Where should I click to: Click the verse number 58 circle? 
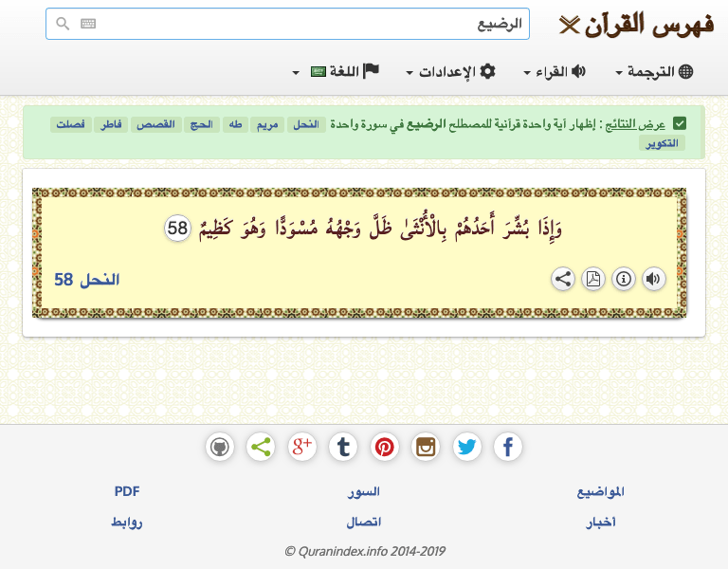click(x=177, y=228)
